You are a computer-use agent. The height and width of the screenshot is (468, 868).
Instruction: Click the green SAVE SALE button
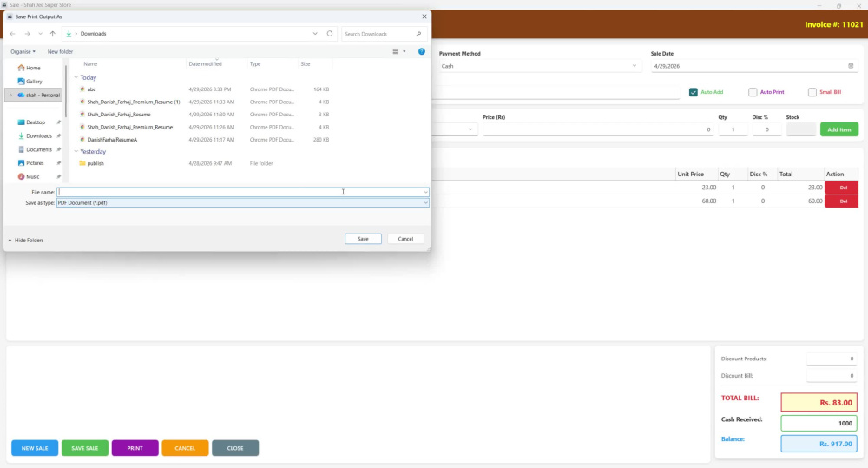click(x=85, y=448)
